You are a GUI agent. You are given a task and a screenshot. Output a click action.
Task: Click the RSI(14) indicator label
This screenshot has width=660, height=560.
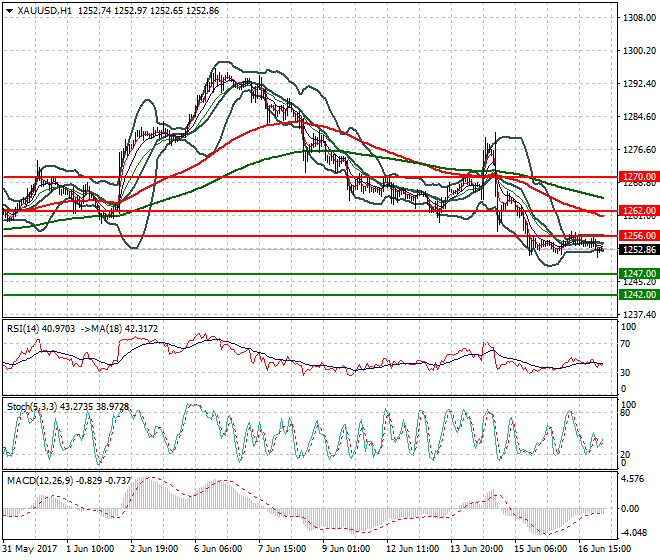tap(24, 327)
